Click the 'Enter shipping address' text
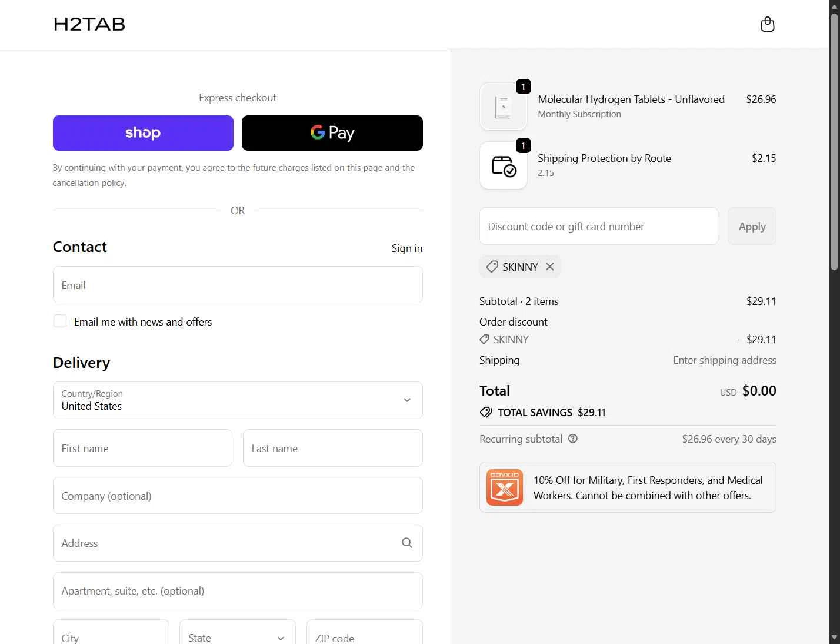Viewport: 840px width, 644px height. [x=725, y=360]
